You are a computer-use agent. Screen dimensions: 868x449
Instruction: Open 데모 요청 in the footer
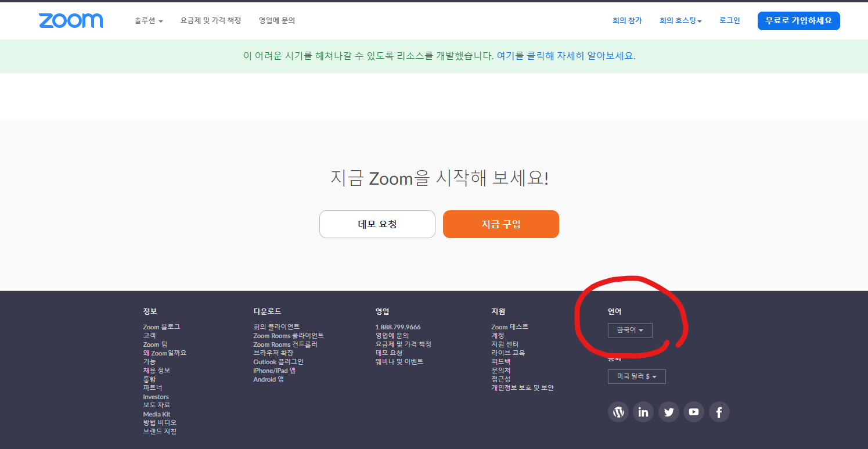pyautogui.click(x=388, y=353)
